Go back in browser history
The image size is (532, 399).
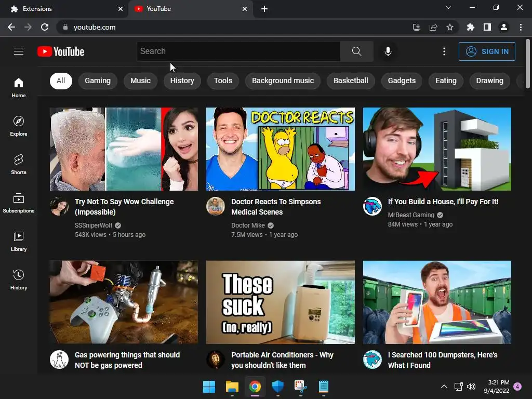[x=11, y=27]
